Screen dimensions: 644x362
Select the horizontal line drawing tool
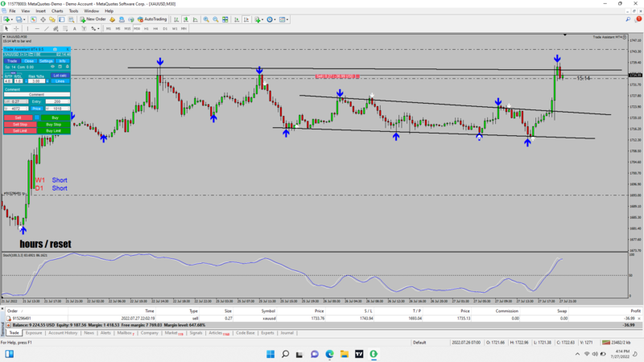coord(37,29)
